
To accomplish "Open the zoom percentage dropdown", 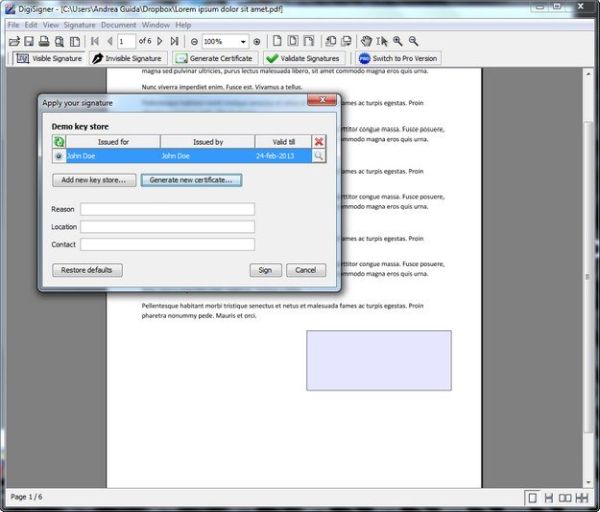I will [x=243, y=41].
